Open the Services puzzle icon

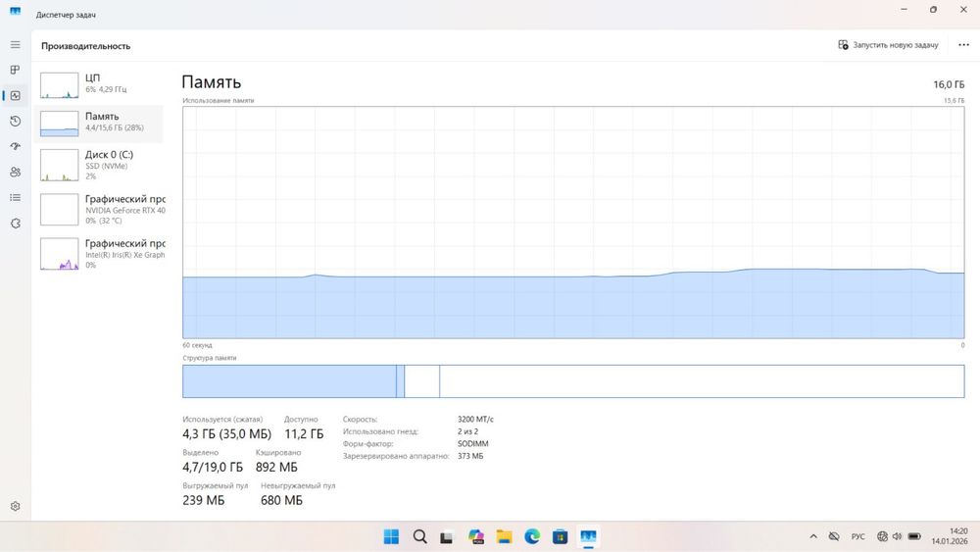(x=15, y=224)
